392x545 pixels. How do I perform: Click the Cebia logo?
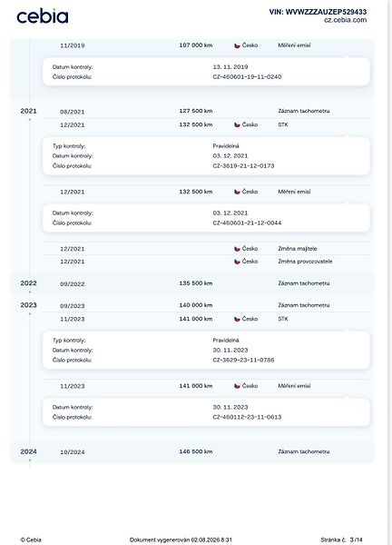click(x=43, y=16)
